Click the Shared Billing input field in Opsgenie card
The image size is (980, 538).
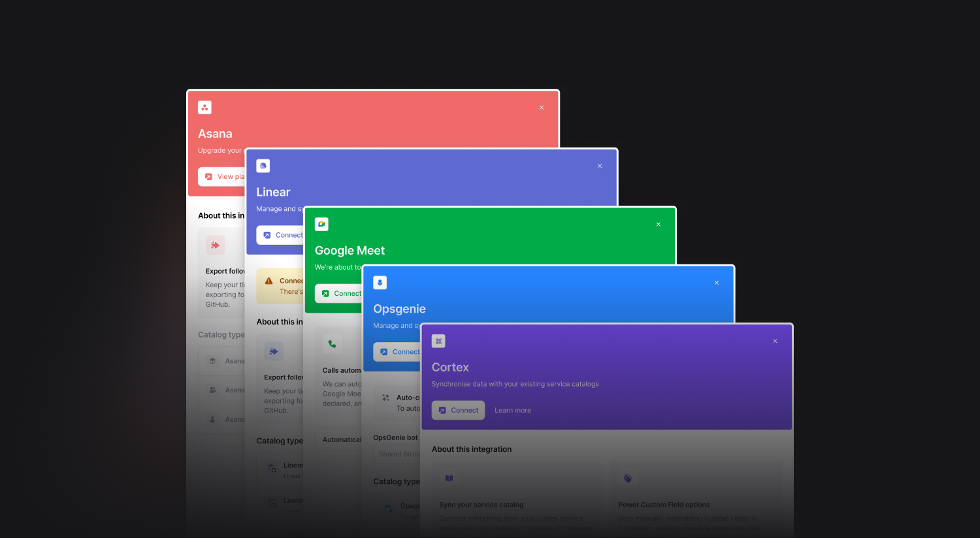pyautogui.click(x=398, y=454)
